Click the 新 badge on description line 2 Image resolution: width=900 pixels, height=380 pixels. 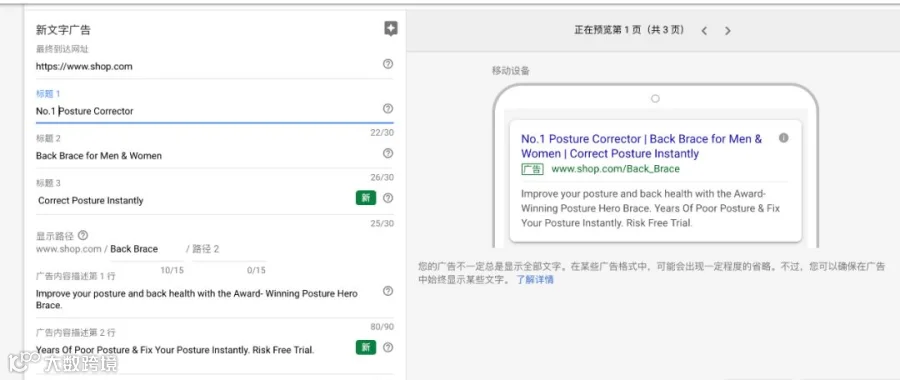[366, 347]
